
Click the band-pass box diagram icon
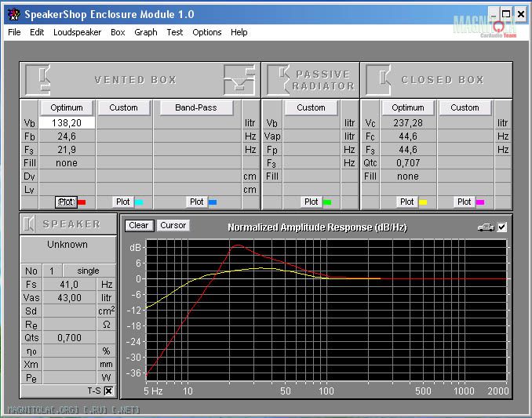pos(239,80)
